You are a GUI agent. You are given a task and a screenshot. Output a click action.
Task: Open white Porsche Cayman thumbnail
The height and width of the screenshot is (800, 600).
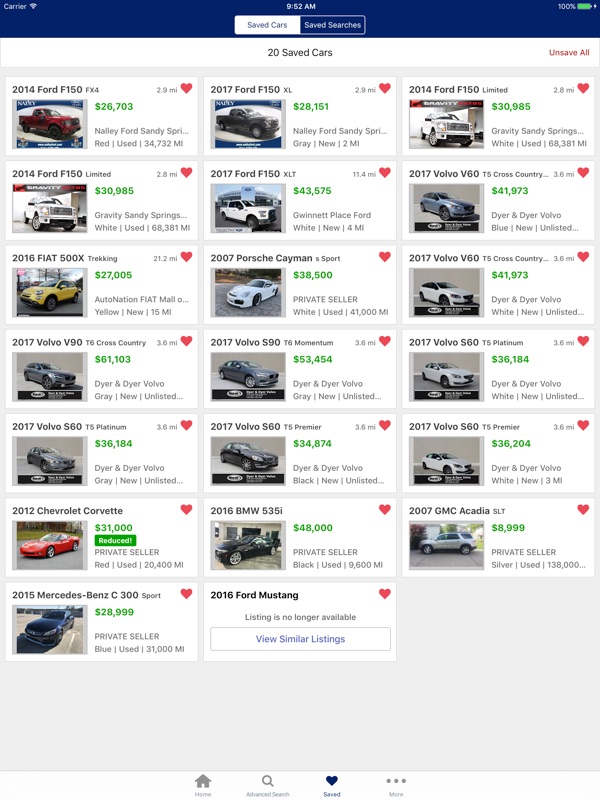coord(248,292)
